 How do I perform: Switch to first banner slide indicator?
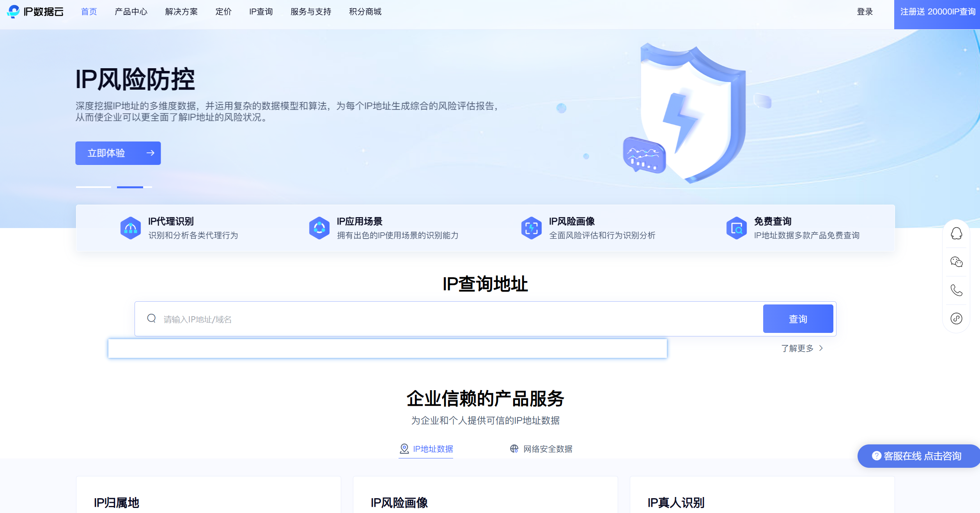[93, 187]
